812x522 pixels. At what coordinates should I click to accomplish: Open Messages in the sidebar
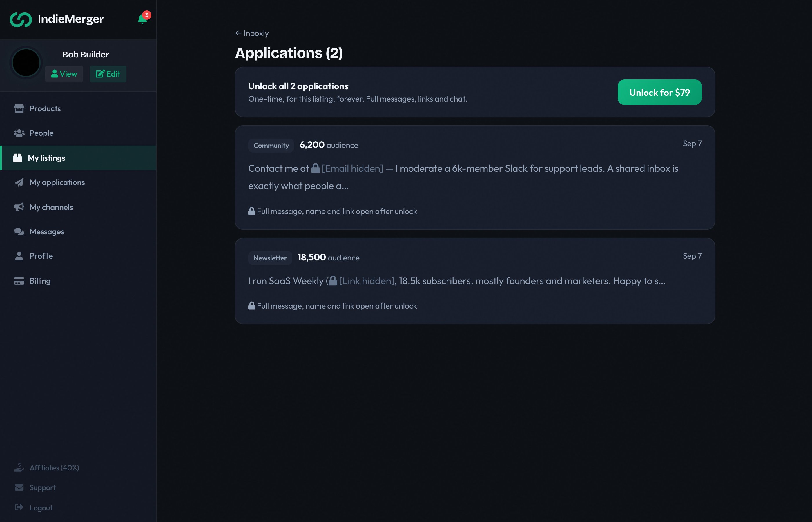pyautogui.click(x=78, y=231)
